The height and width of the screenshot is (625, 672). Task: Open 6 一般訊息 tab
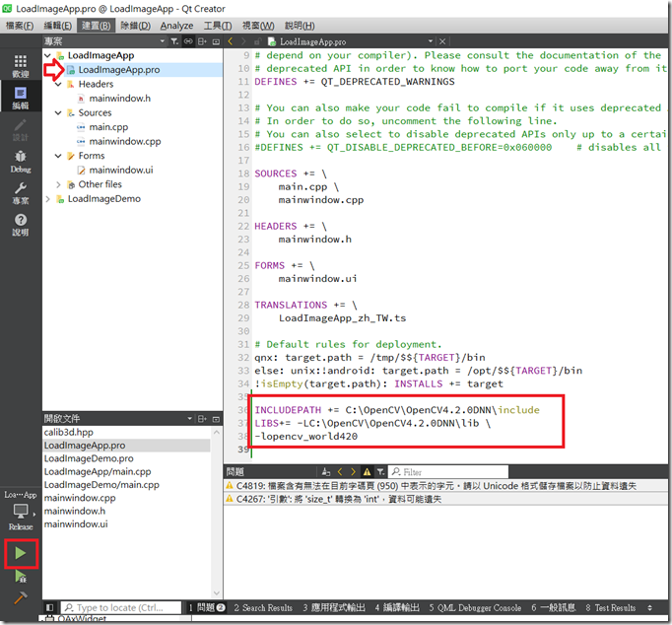click(x=554, y=608)
